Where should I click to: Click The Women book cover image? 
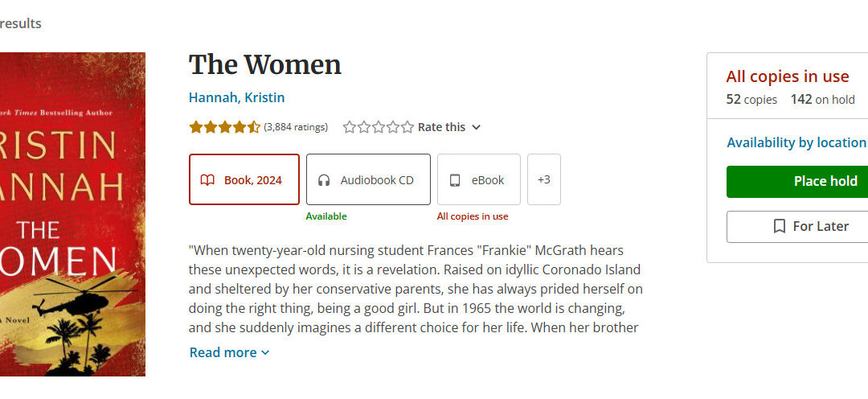[x=72, y=214]
